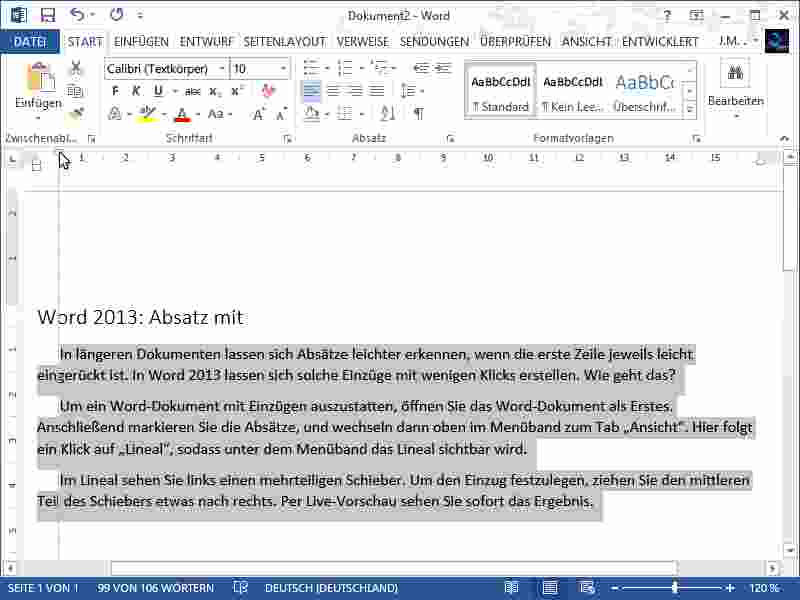Apply the Überschrift heading style

(x=645, y=91)
